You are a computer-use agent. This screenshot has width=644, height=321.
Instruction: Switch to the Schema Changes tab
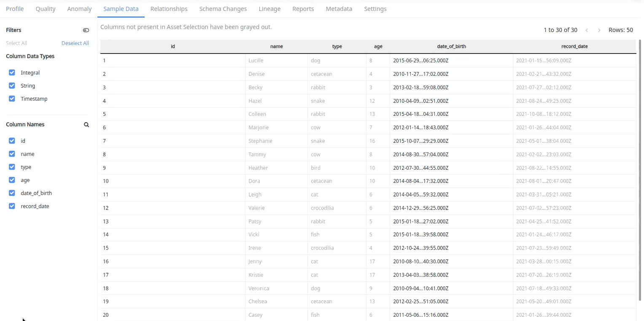pyautogui.click(x=223, y=8)
